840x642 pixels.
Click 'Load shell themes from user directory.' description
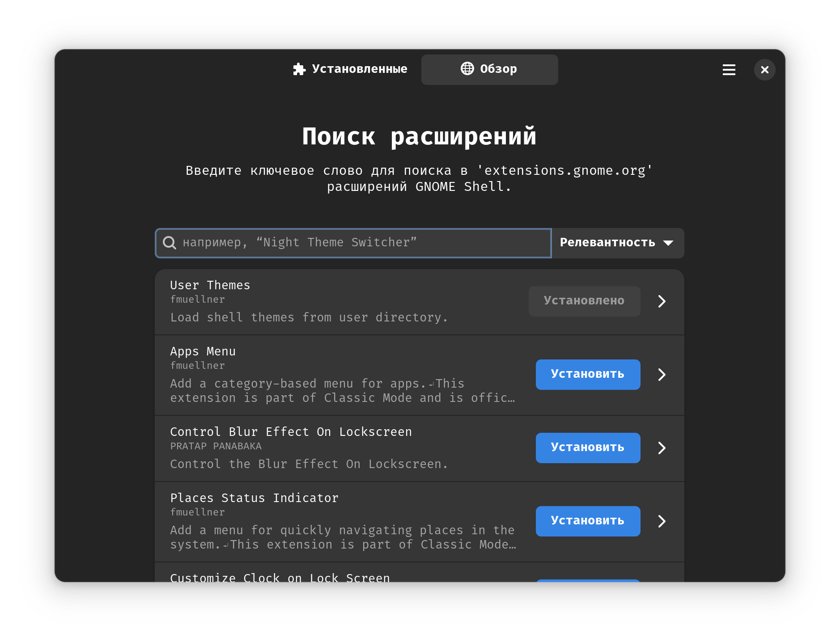[x=309, y=317]
